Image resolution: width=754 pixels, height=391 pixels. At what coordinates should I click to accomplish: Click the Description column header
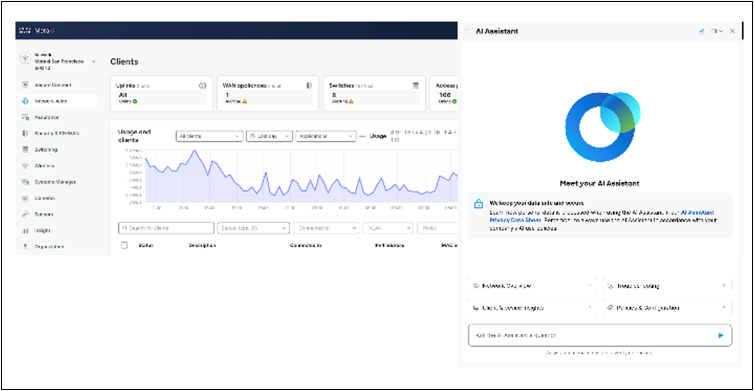pos(202,245)
